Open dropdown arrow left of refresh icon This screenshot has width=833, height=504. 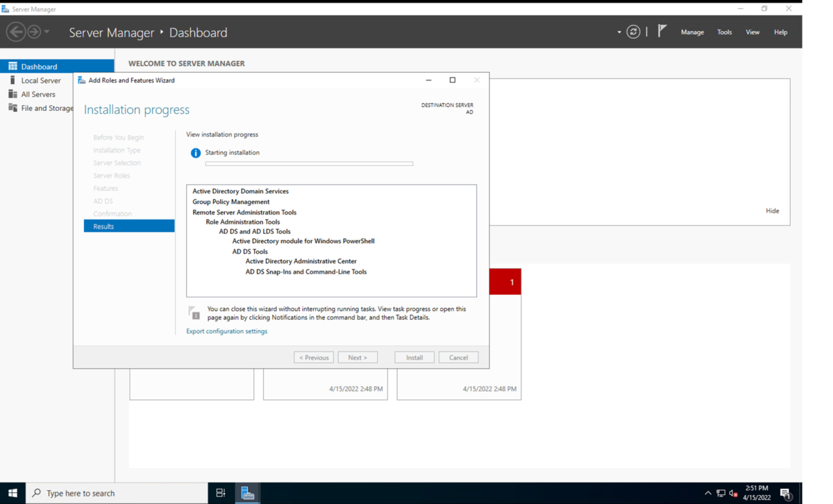click(x=619, y=32)
